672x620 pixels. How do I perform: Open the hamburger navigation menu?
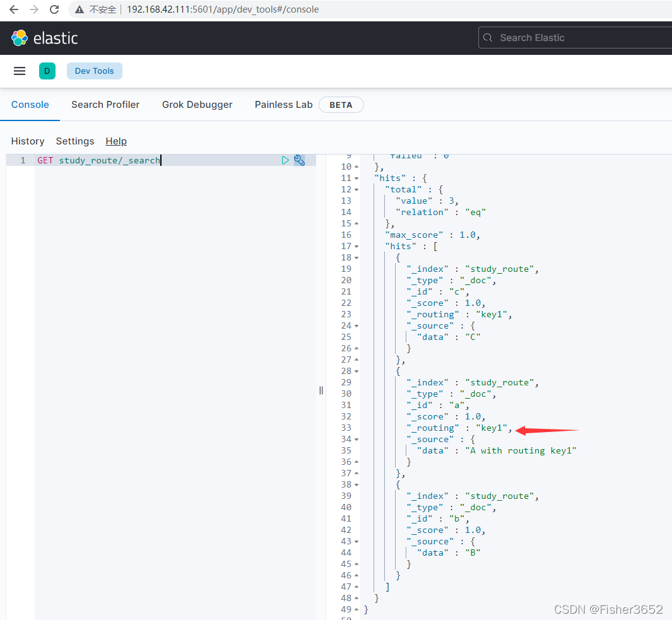click(20, 71)
